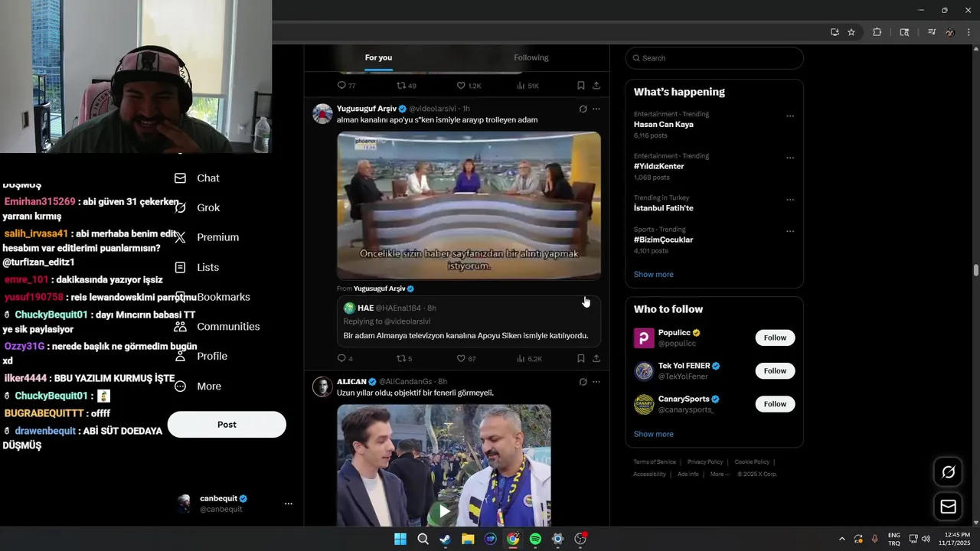Share the Yugusuguf Arşiv tweet

596,358
